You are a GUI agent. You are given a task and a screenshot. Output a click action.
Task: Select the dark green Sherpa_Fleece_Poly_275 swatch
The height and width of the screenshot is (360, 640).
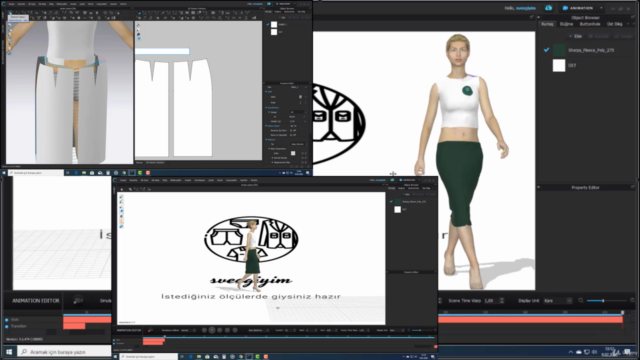click(x=559, y=50)
